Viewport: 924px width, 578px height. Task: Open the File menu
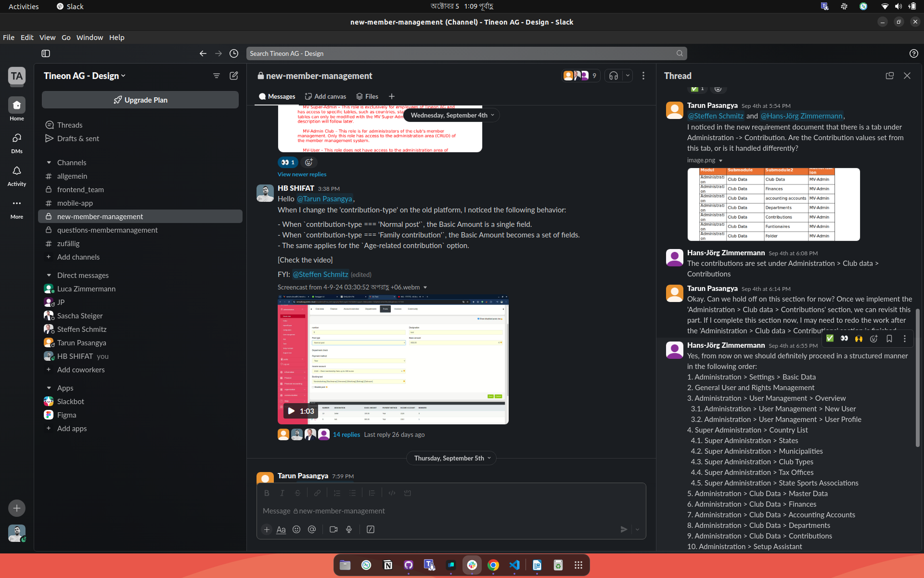point(9,37)
